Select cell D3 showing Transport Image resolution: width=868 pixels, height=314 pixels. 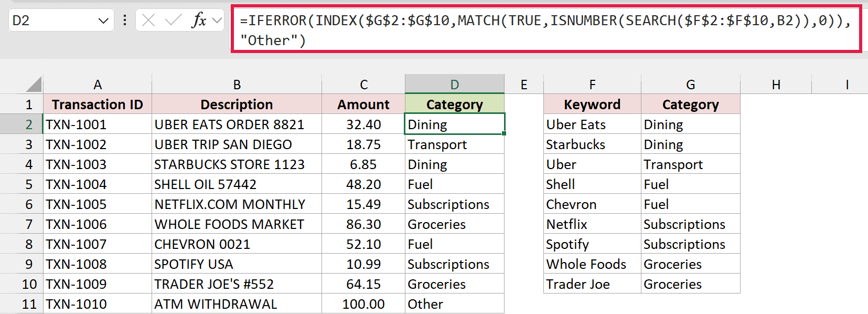point(455,144)
